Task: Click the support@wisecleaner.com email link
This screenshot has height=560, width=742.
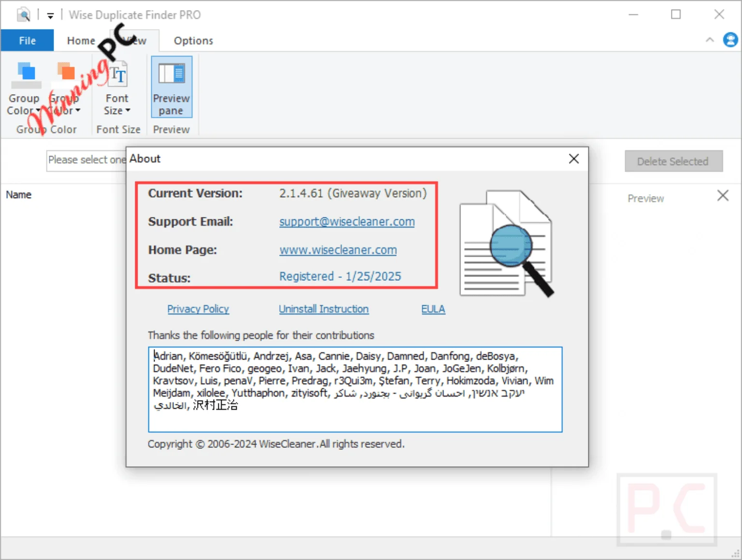Action: pos(347,222)
